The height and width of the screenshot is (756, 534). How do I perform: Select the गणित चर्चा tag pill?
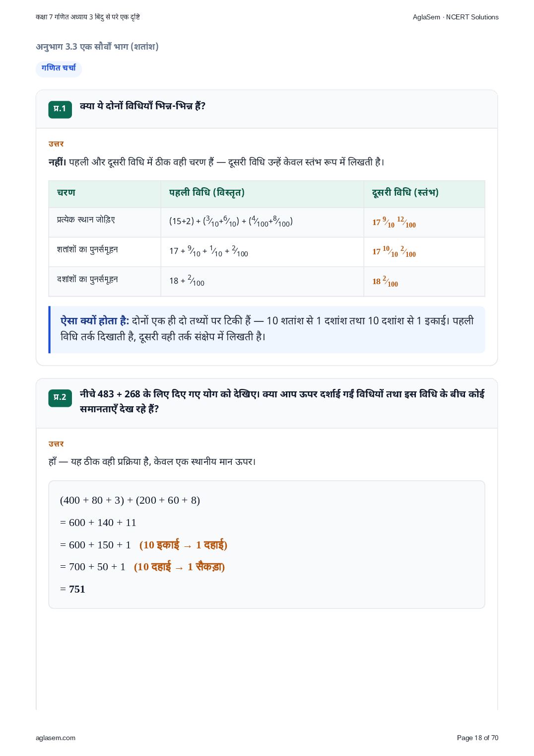click(59, 69)
